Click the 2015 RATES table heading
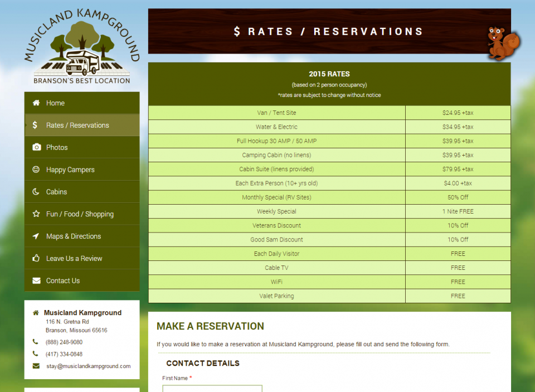535x392 pixels. point(329,74)
